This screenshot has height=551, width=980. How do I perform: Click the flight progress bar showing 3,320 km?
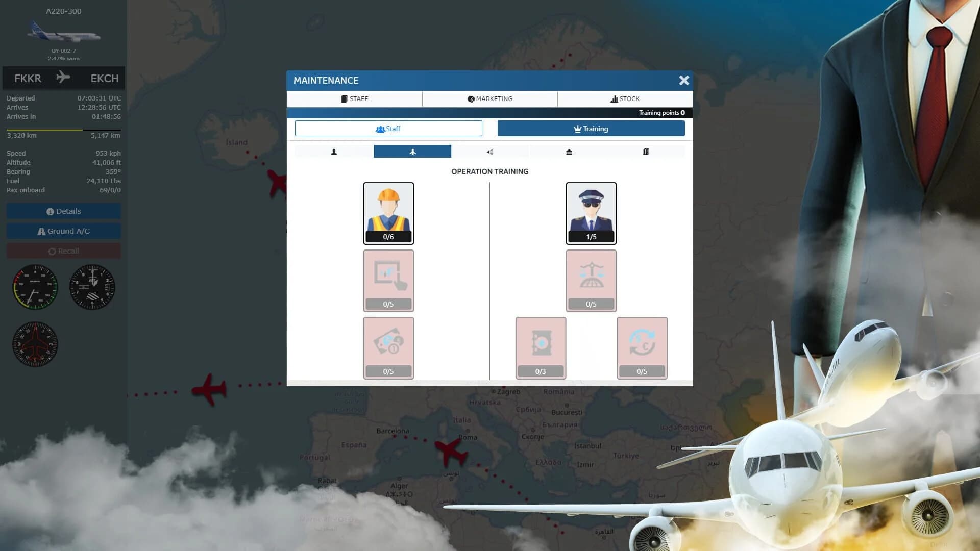pos(63,130)
